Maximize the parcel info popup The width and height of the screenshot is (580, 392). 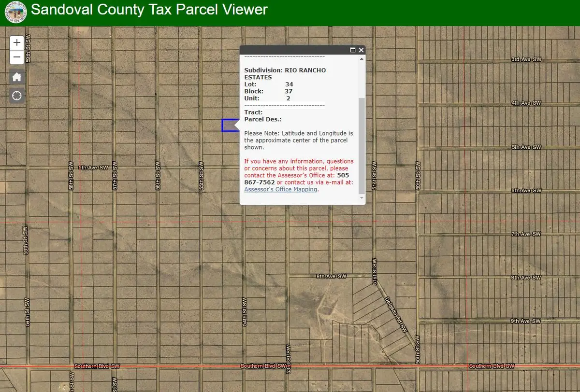tap(353, 50)
